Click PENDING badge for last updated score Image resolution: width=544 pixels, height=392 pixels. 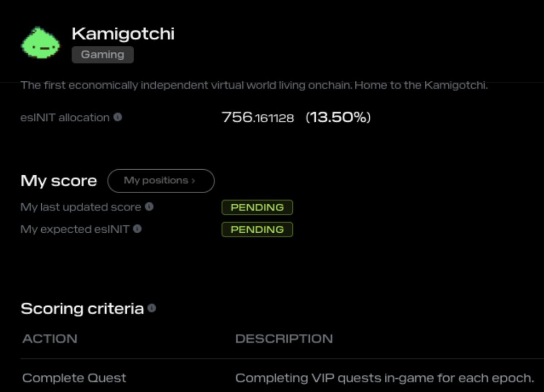[257, 207]
